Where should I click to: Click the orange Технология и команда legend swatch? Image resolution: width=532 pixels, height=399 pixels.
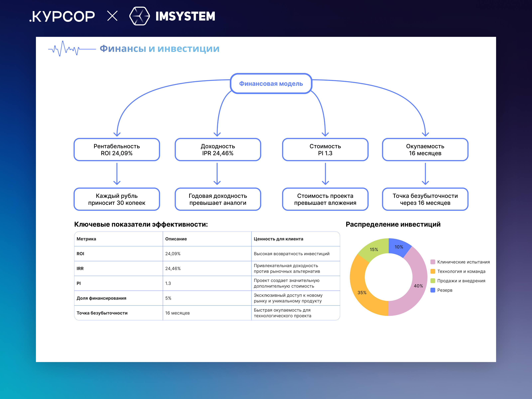433,271
